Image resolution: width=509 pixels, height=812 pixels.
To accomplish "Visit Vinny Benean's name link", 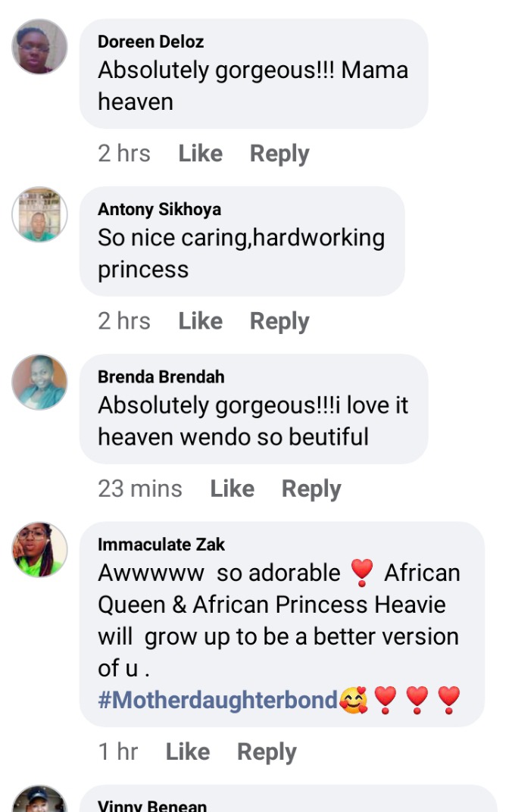I will coord(152,805).
